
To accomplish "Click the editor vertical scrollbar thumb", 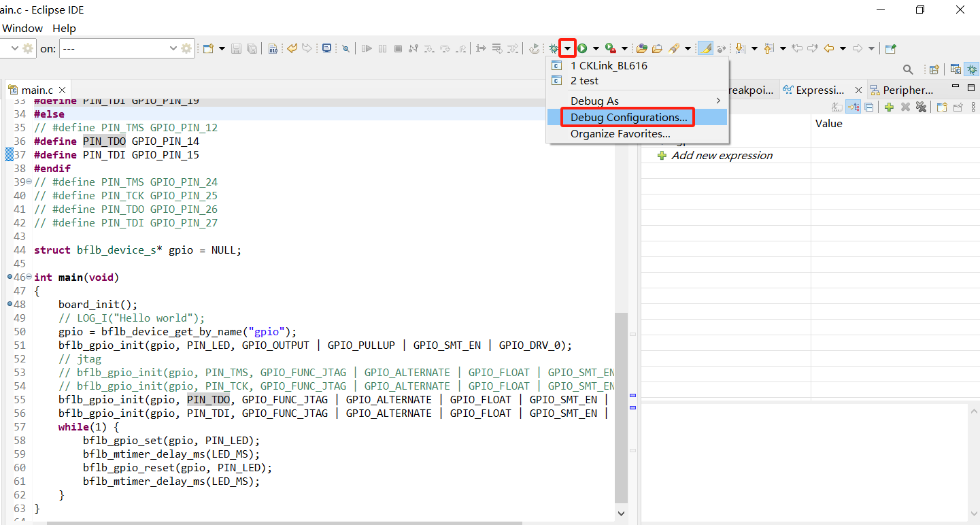I will pos(621,408).
